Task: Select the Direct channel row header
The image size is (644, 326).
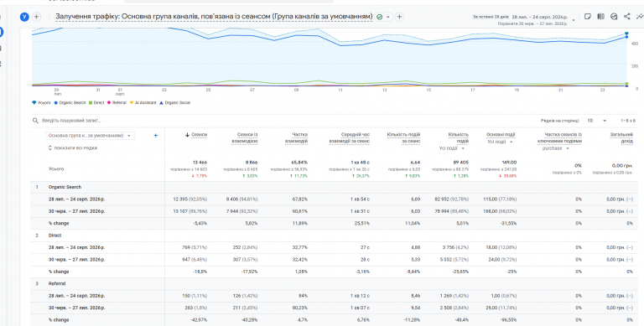Action: (55, 235)
